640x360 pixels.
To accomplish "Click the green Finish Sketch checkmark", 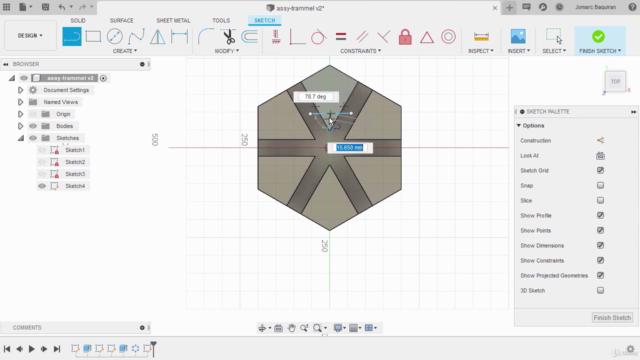I will pos(598,36).
